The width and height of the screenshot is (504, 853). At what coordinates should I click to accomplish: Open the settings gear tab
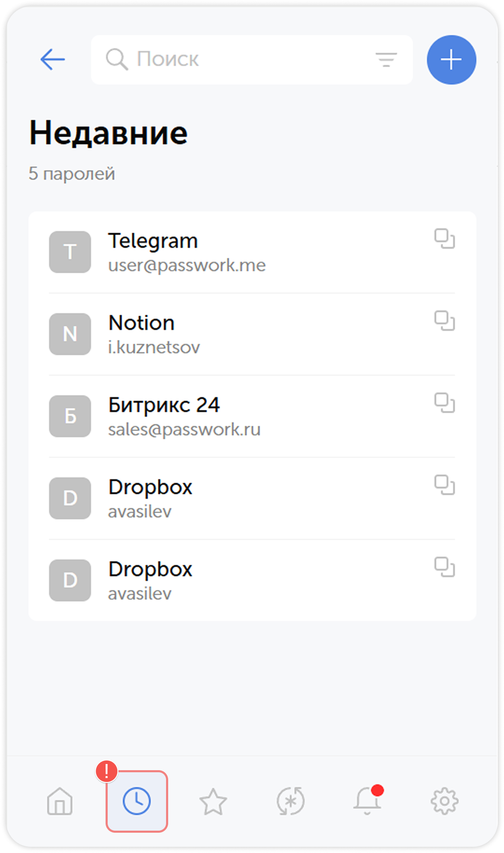coord(444,801)
